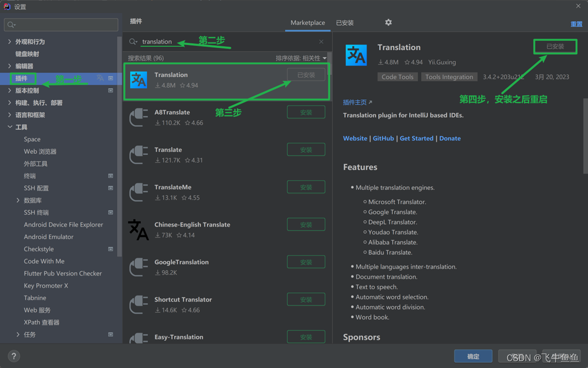
Task: Open the Donate link
Action: (449, 138)
